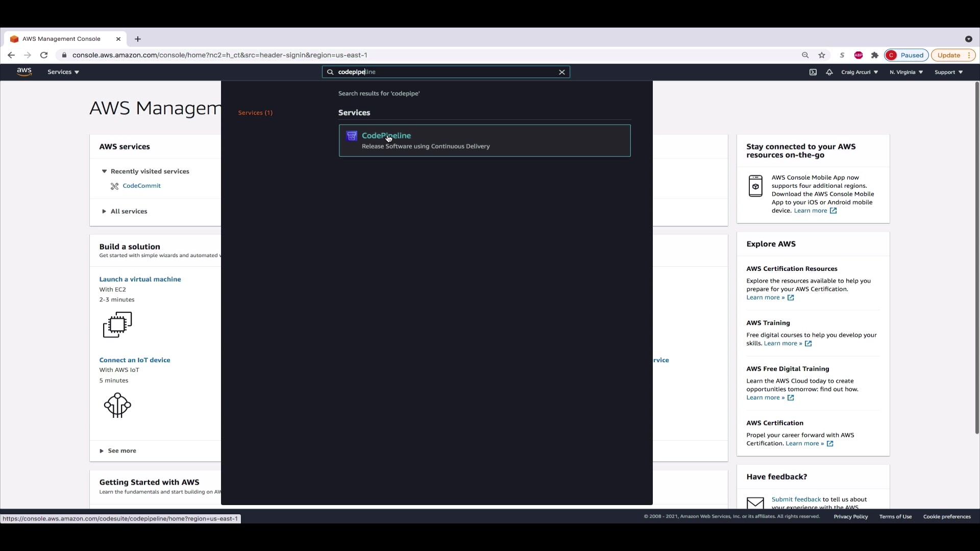Click the AWS IoT device icon
The image size is (980, 551).
117,405
